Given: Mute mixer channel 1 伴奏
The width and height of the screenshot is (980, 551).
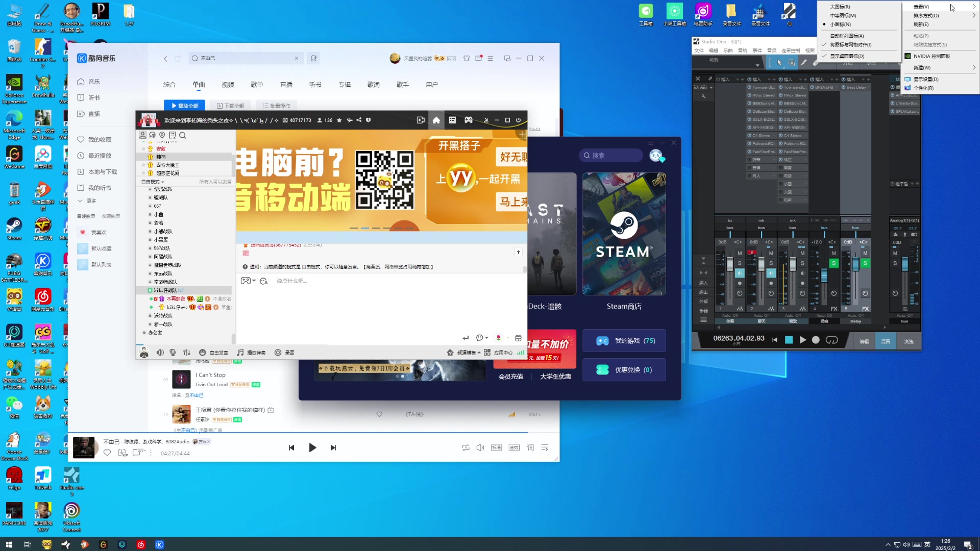Looking at the screenshot, I should click(740, 253).
